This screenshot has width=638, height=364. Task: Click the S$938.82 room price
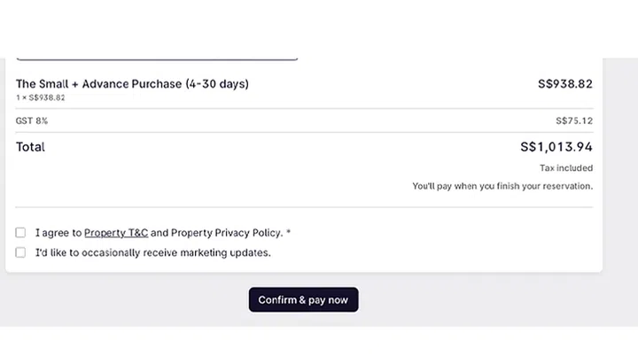pyautogui.click(x=564, y=84)
